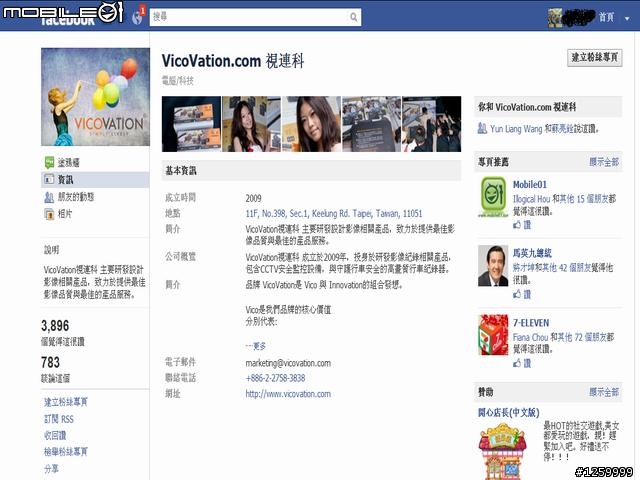This screenshot has width=640, height=480.
Task: Click marketing@vicovation.com email text
Action: click(x=288, y=363)
